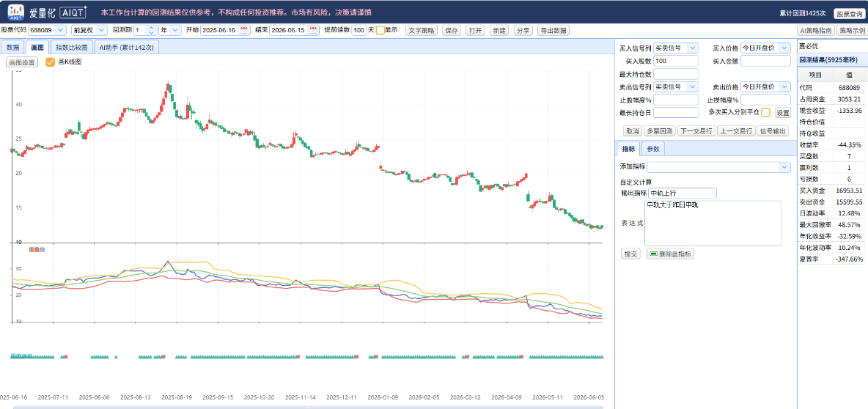Switch to the 指数比较图 tab
The height and width of the screenshot is (409, 868).
72,48
